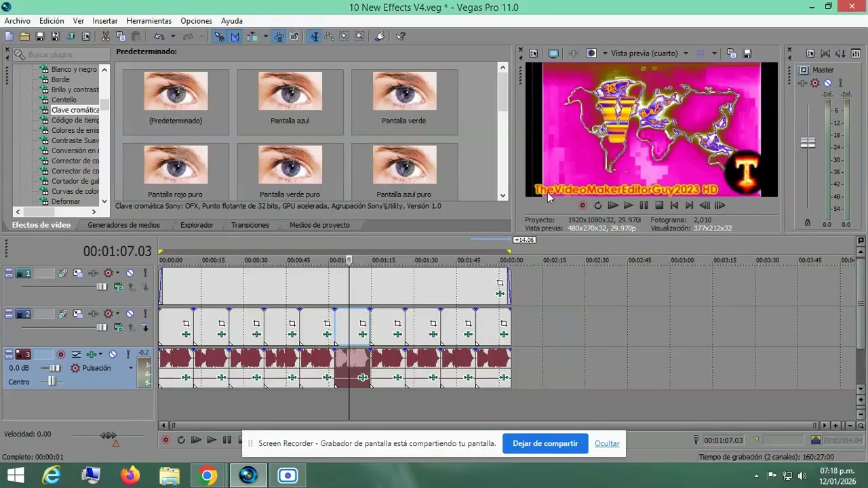Viewport: 868px width, 488px height.
Task: Click track 2 make compositing child arrow
Action: tap(145, 327)
